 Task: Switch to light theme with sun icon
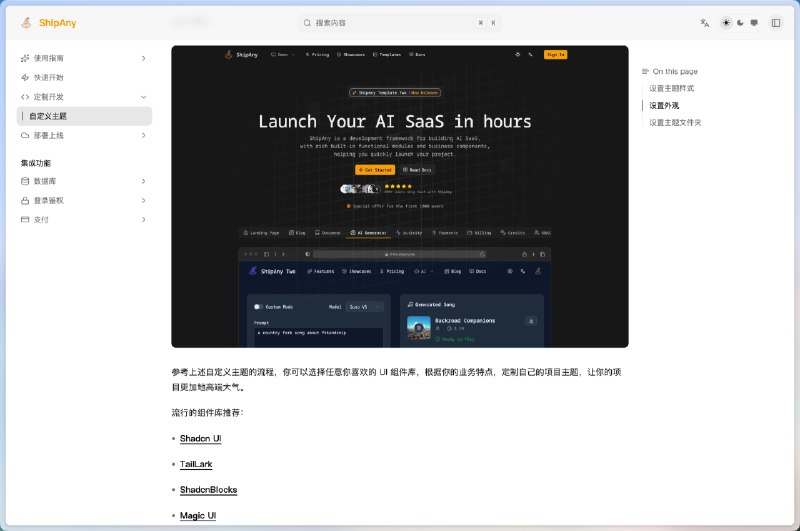click(726, 22)
